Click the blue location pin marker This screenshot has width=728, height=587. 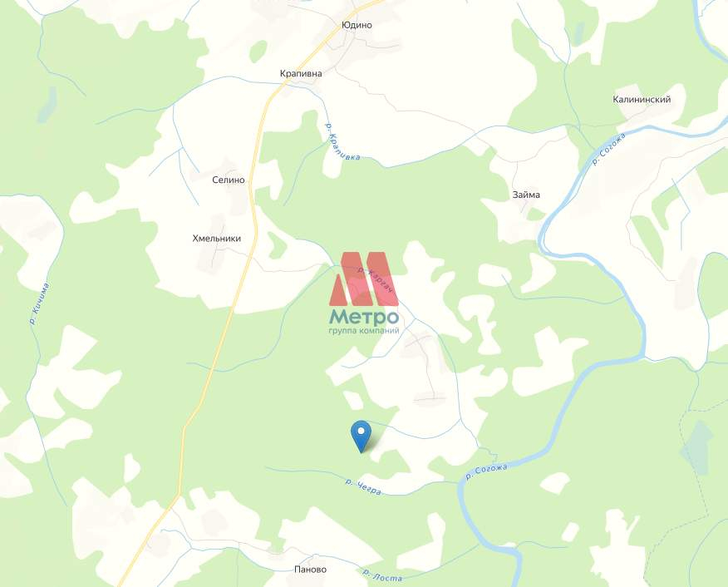(x=362, y=436)
